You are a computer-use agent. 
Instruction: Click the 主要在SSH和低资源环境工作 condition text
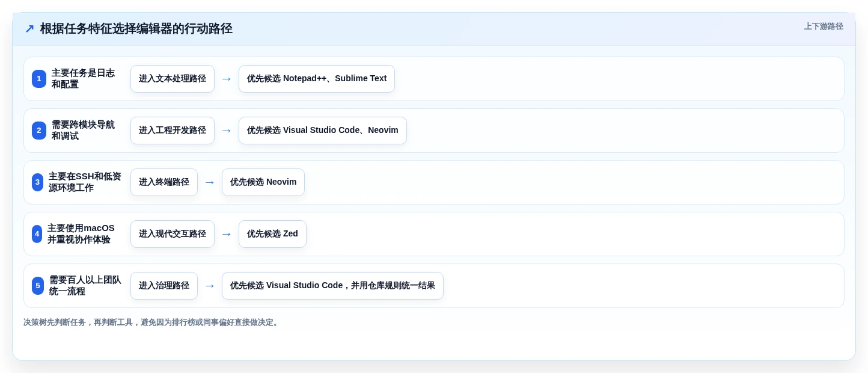(85, 182)
